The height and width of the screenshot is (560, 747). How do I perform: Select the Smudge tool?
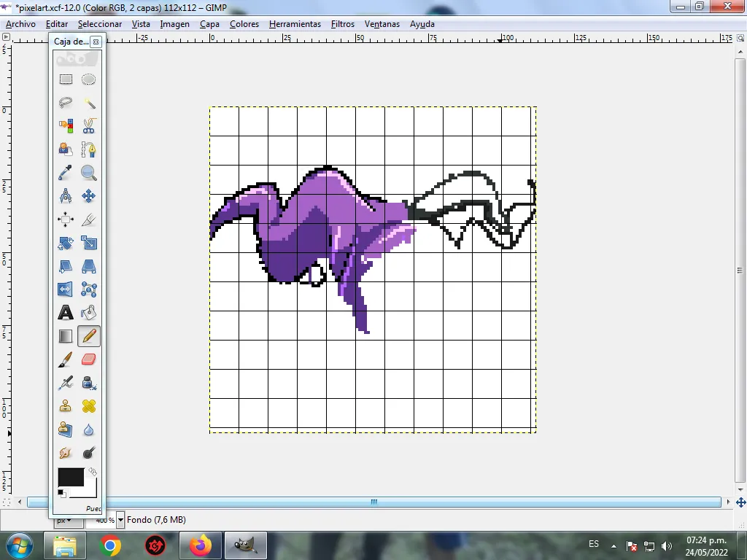(66, 453)
